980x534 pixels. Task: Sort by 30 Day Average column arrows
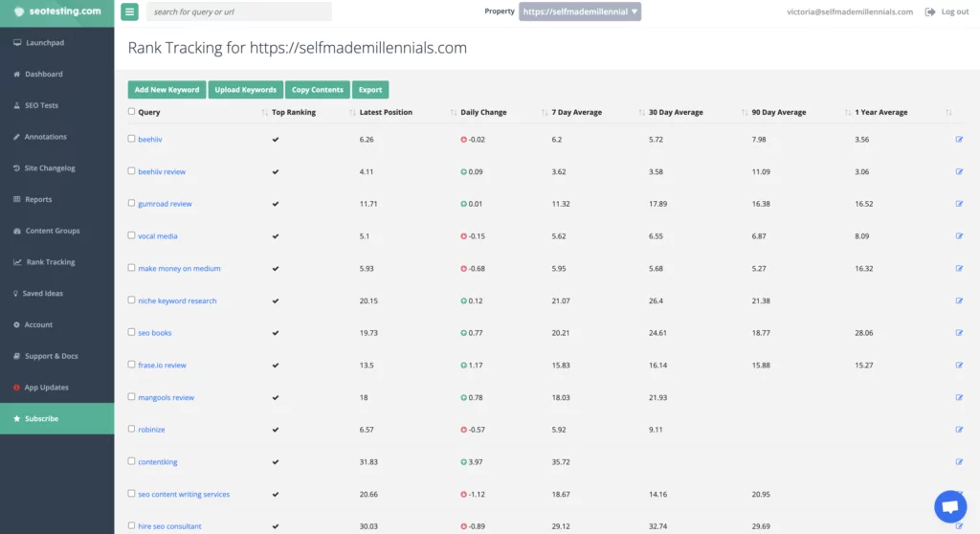point(745,113)
